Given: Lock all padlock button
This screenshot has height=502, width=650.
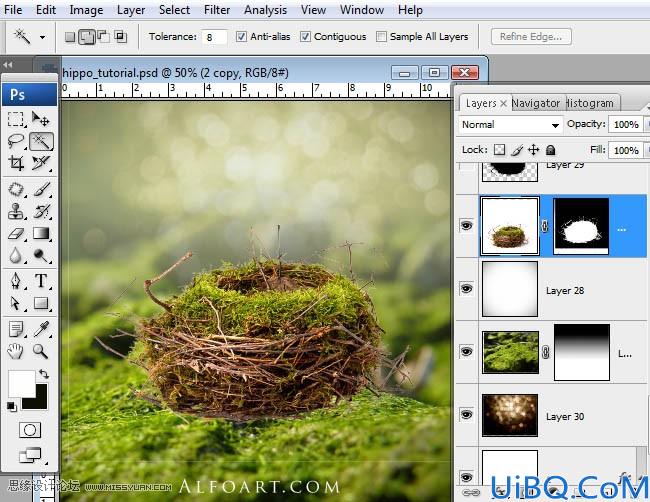Looking at the screenshot, I should pos(551,150).
